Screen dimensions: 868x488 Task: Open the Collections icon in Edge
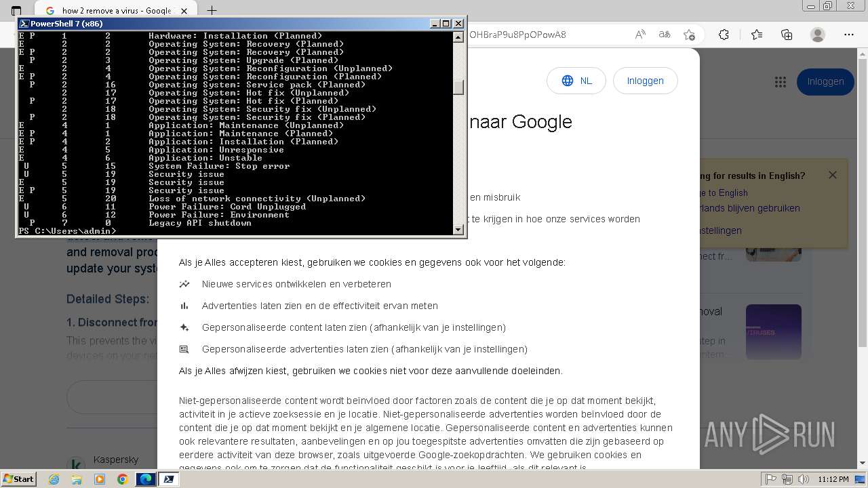[x=787, y=35]
